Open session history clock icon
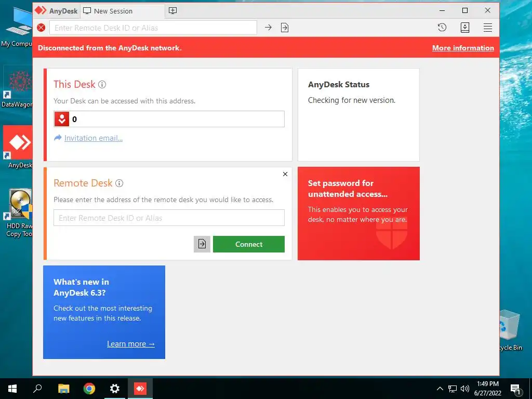The image size is (532, 399). click(442, 28)
